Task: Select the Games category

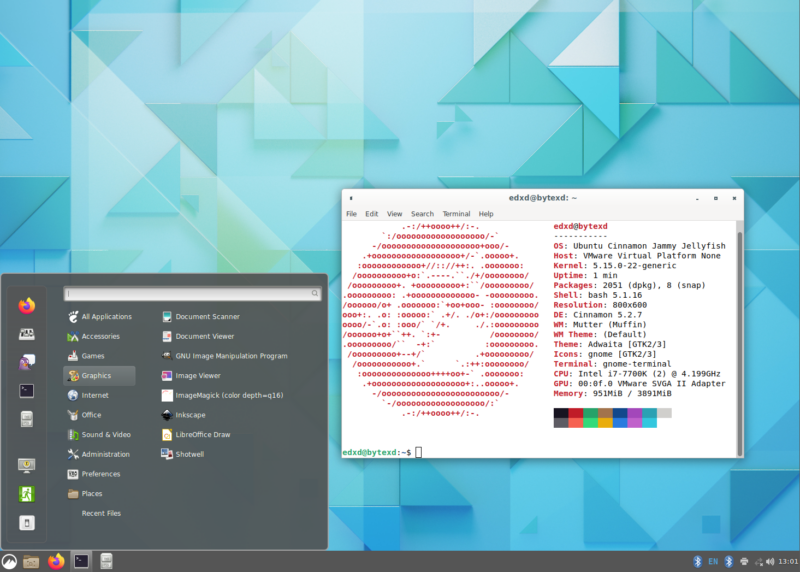Action: pos(99,356)
